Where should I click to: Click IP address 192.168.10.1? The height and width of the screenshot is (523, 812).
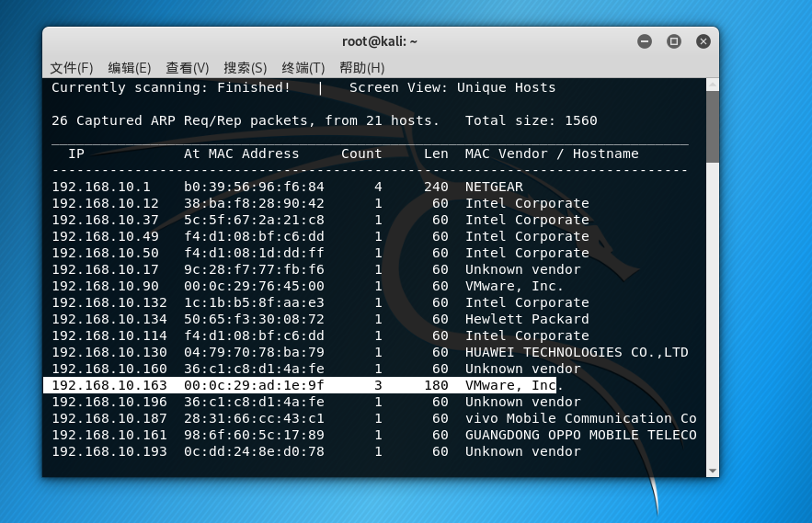tap(101, 187)
